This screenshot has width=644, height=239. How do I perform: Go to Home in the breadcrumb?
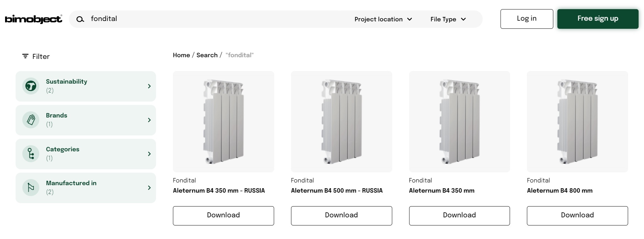click(x=181, y=55)
